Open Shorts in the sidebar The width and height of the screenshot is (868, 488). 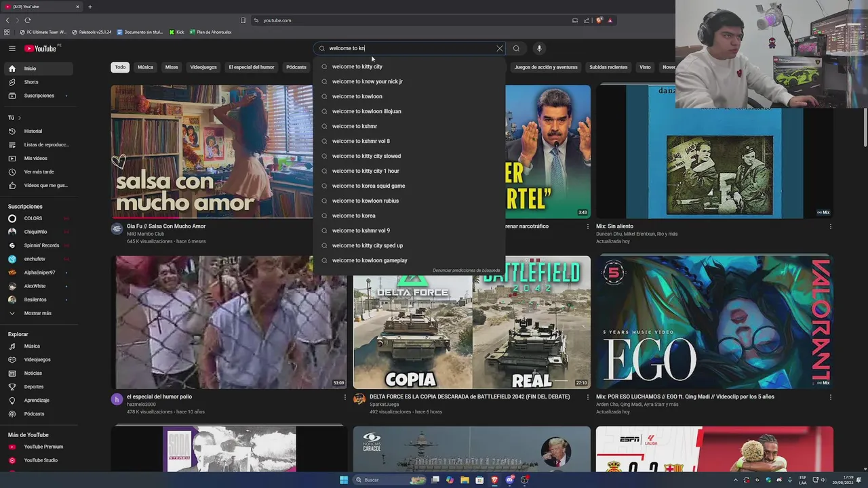(39, 82)
